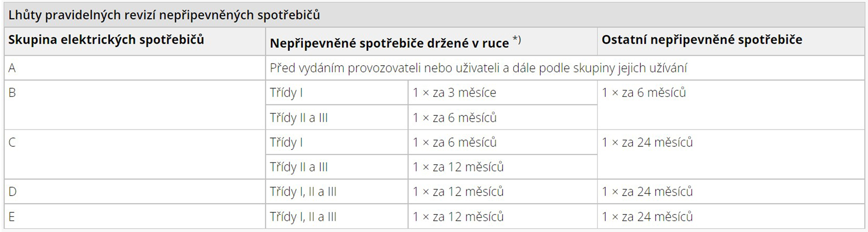Select the "Skupina elektrických spotřebičů" column header
Screen dimensions: 868x232
tap(106, 40)
